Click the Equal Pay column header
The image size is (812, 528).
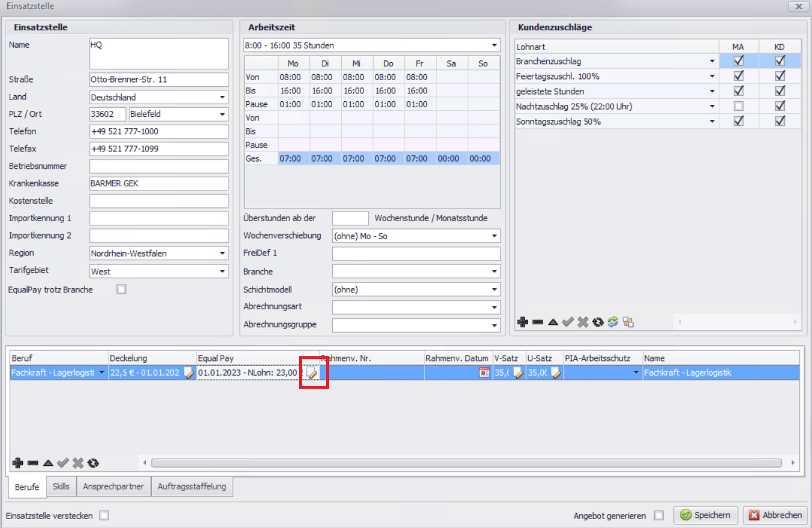coord(258,358)
